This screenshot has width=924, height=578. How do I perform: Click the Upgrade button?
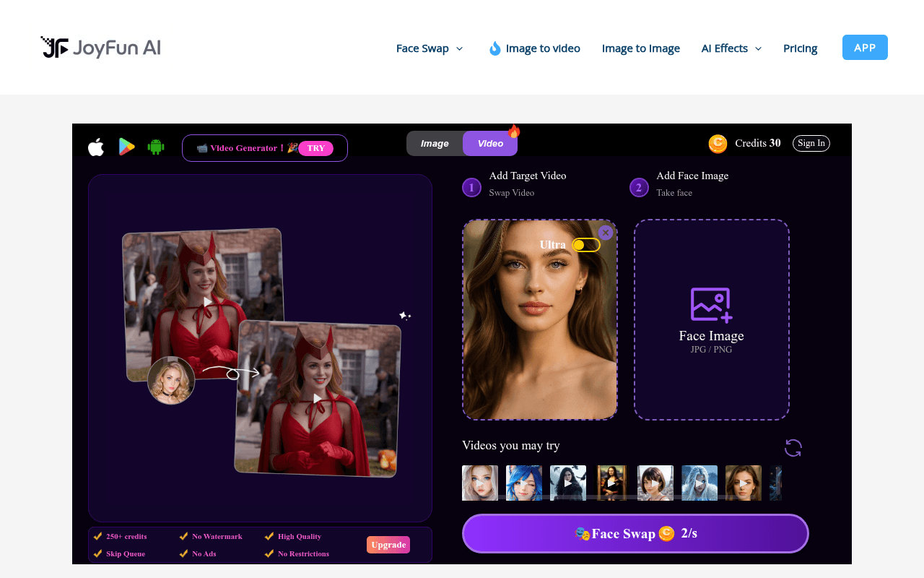388,545
